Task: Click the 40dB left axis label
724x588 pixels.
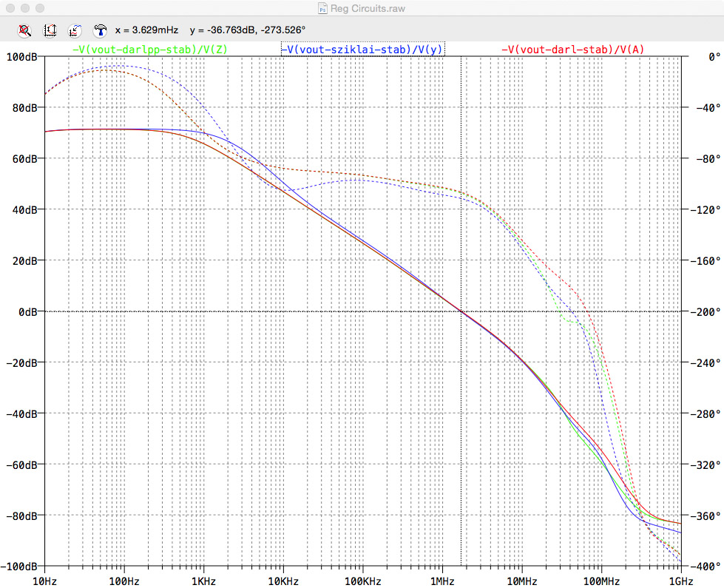Action: [x=25, y=210]
